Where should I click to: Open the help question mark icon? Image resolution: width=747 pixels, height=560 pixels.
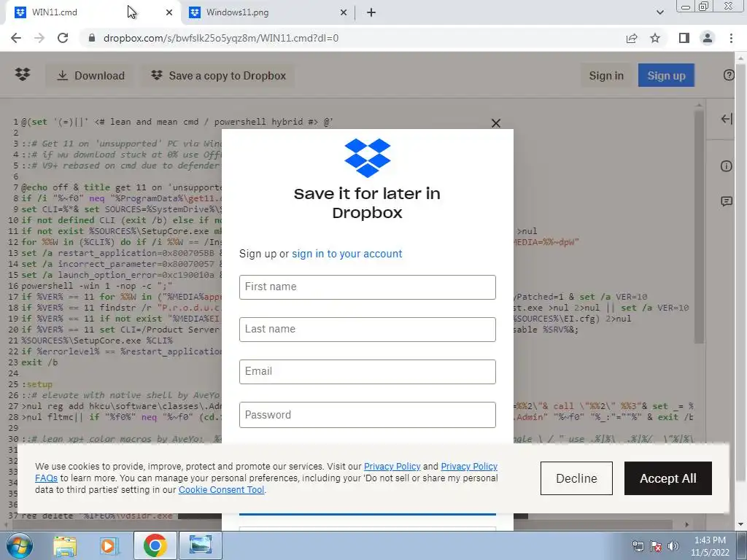[x=729, y=75]
